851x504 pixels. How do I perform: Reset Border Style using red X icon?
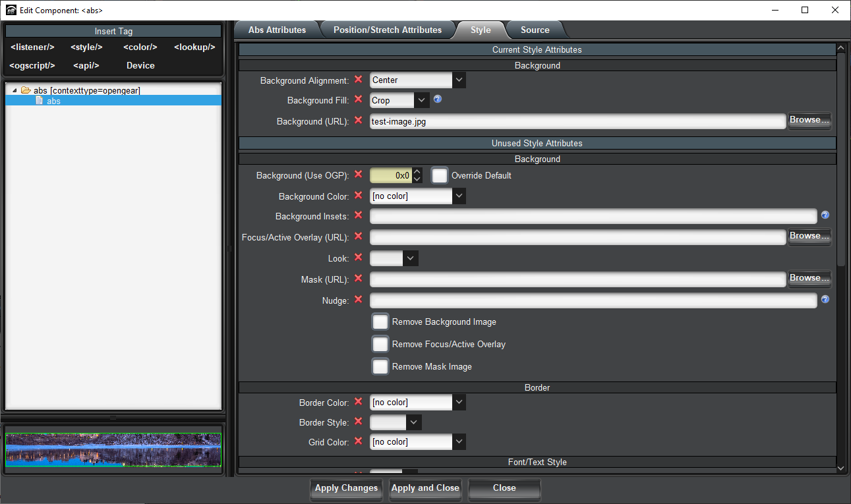click(359, 422)
